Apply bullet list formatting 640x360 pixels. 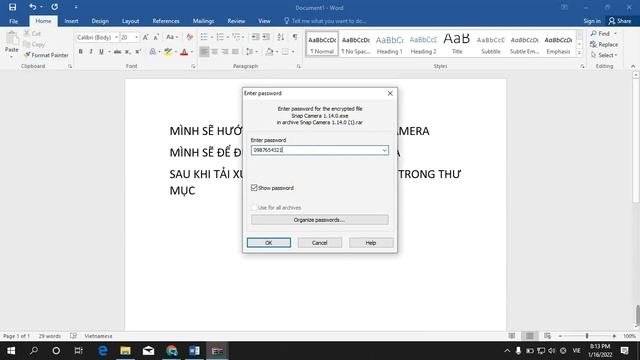pyautogui.click(x=204, y=37)
